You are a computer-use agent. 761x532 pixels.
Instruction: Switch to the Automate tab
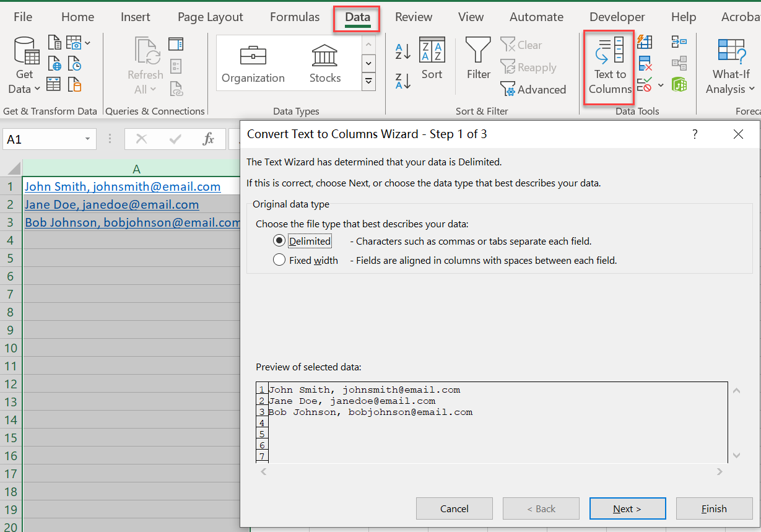pyautogui.click(x=536, y=17)
